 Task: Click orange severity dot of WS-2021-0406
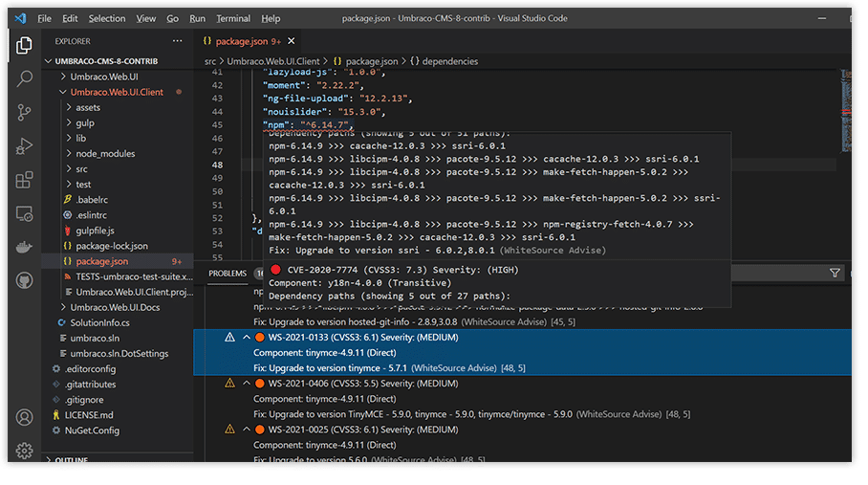260,384
